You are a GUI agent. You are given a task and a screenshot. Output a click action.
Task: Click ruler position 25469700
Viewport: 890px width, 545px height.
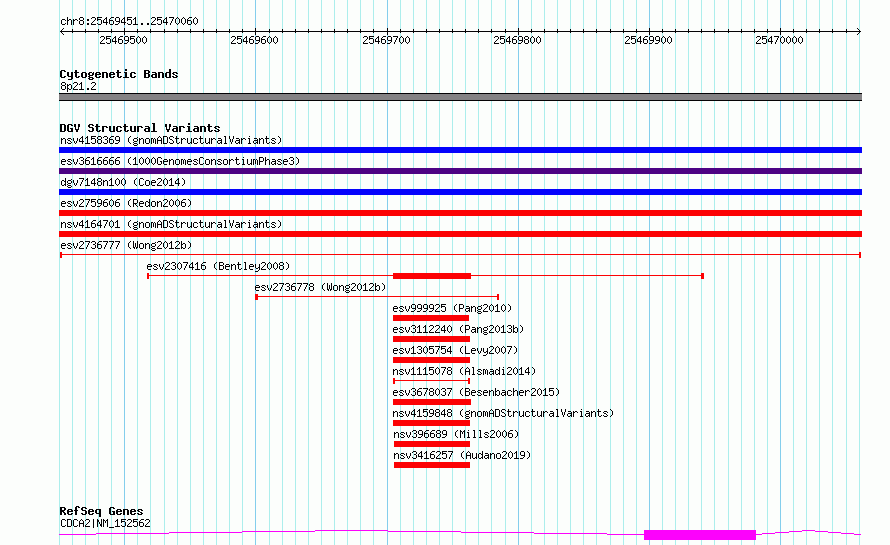point(386,40)
